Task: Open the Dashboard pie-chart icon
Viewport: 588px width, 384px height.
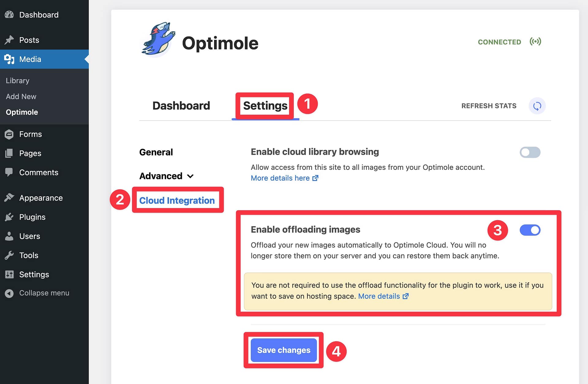Action: coord(9,14)
